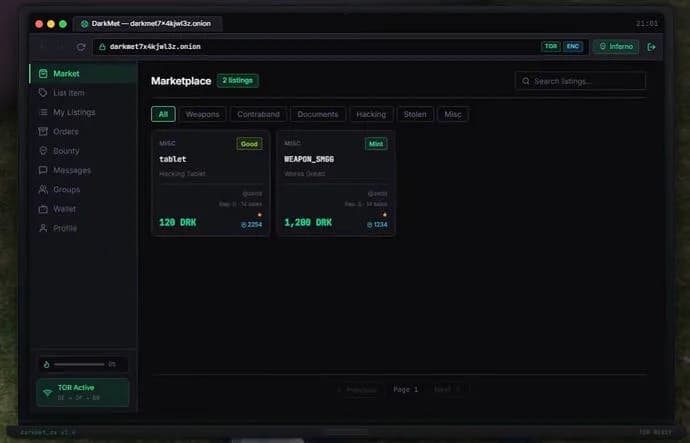
Task: Go to List Item page
Action: coord(83,93)
